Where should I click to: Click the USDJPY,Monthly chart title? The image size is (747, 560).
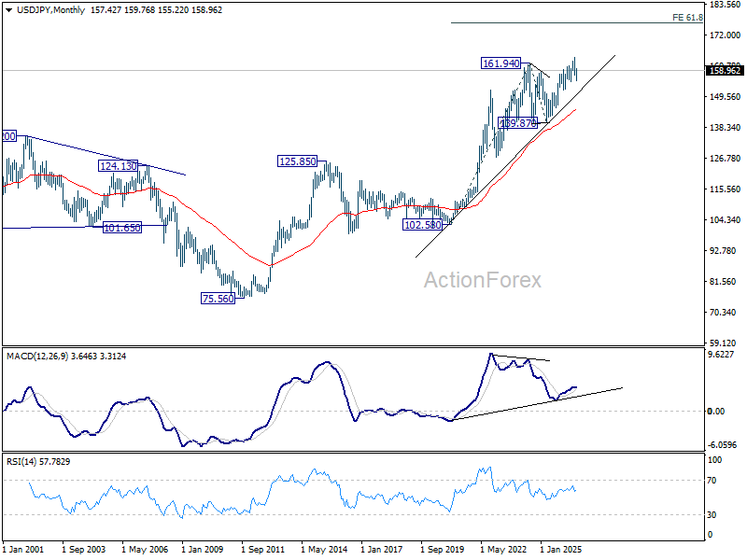50,10
